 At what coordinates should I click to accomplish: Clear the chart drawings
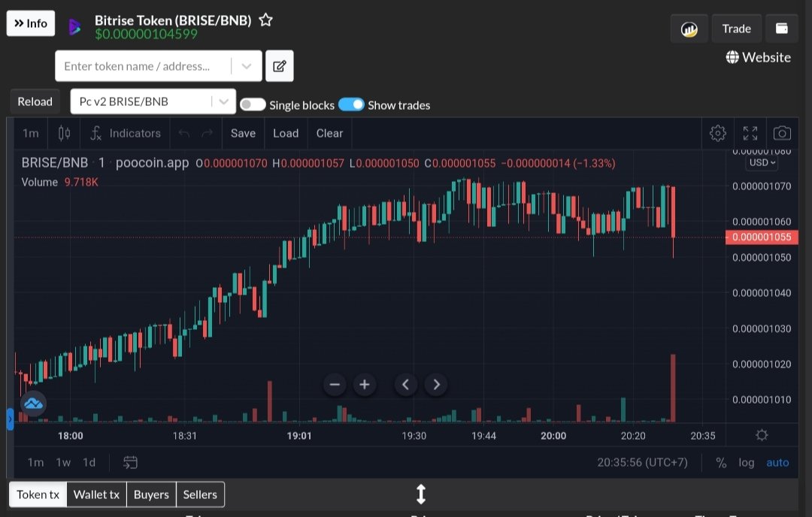[x=329, y=134]
